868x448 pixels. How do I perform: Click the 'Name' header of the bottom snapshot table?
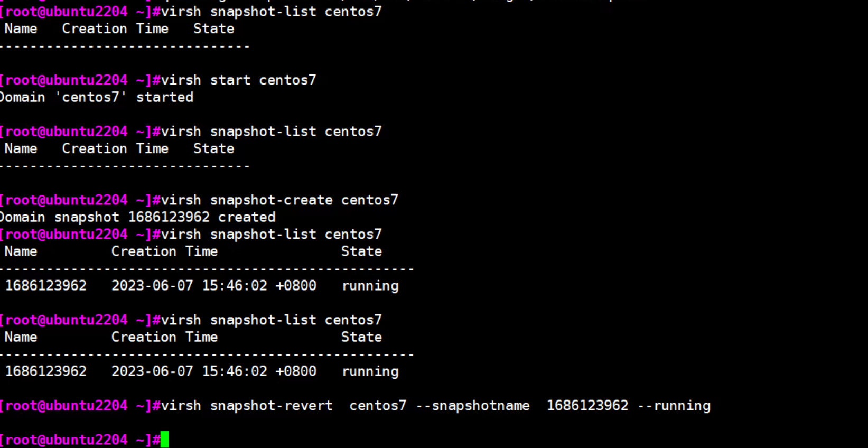[x=21, y=337]
